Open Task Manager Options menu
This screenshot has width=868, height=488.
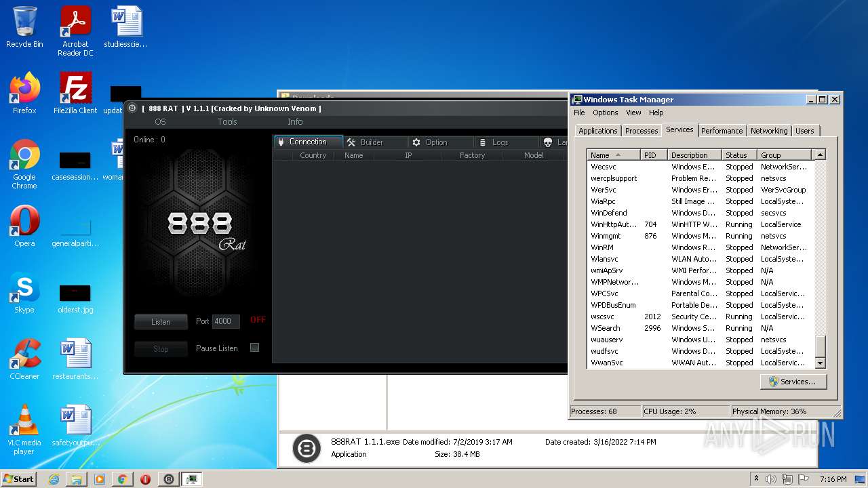click(x=606, y=113)
